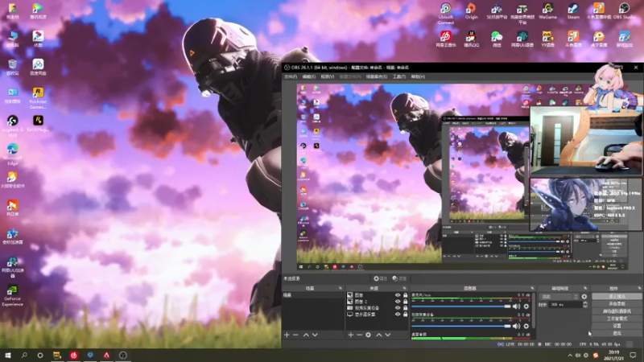Click the top streaming button in Controls

click(617, 296)
